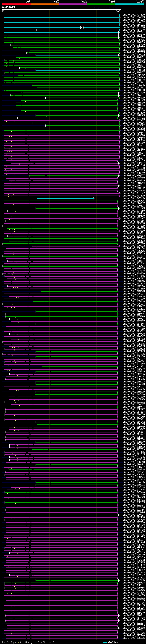Click the green alignment bar of UniRef100_Q67IU5

click(x=77, y=580)
